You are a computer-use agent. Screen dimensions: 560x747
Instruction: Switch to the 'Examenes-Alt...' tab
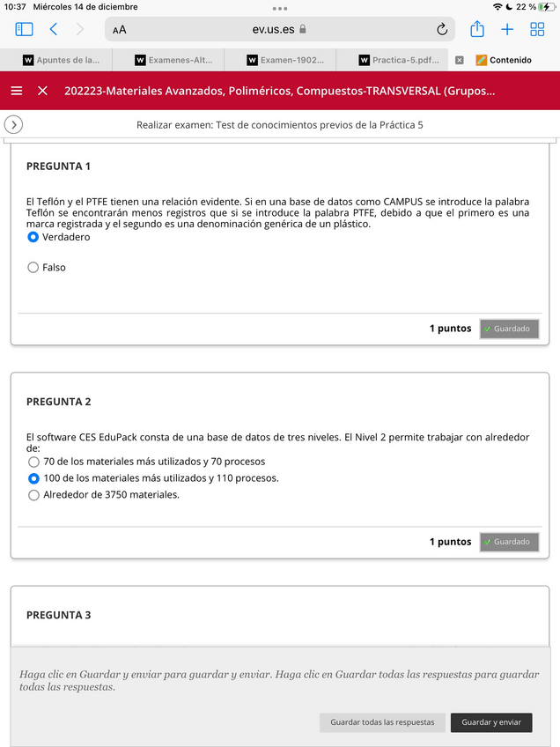[173, 60]
